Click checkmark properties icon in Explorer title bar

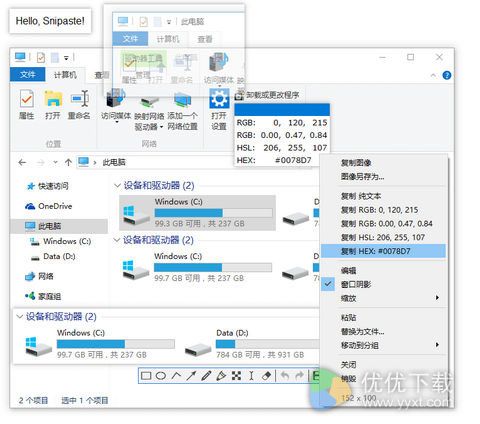coord(40,58)
